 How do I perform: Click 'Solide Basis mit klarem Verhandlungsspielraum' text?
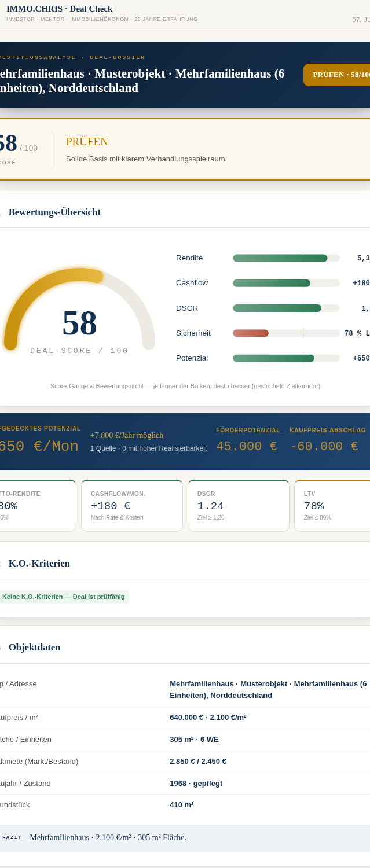point(146,159)
